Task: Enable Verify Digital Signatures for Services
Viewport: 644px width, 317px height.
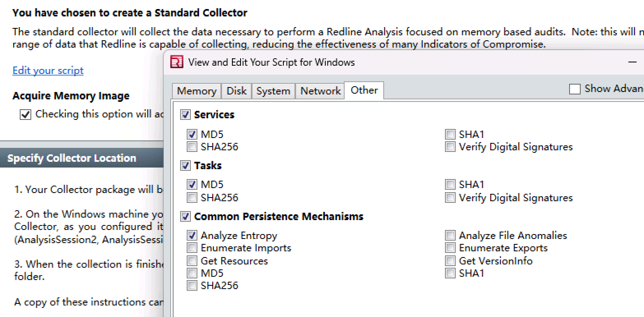Action: click(x=449, y=146)
